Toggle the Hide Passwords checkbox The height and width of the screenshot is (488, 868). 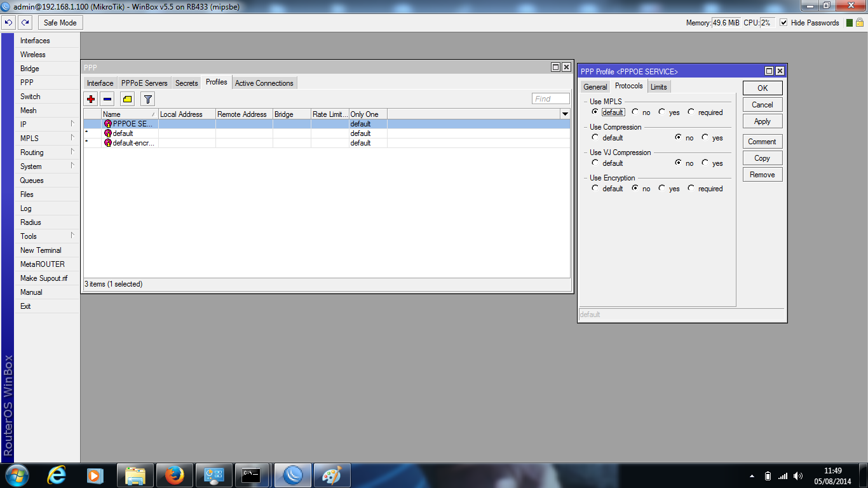783,23
